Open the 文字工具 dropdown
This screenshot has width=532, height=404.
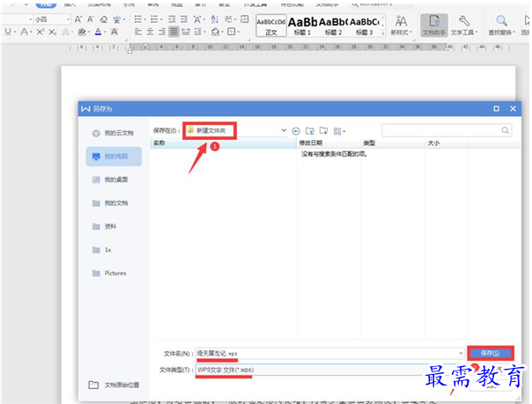464,26
